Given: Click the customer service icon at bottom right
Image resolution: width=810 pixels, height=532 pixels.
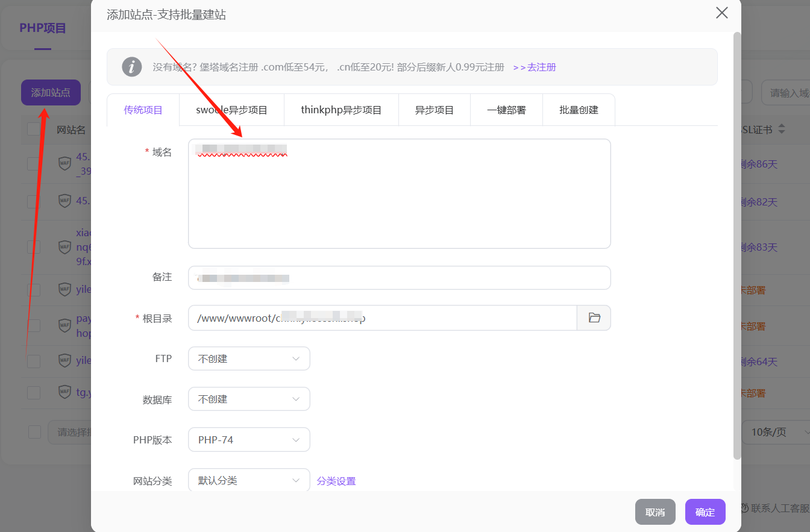Looking at the screenshot, I should point(744,509).
